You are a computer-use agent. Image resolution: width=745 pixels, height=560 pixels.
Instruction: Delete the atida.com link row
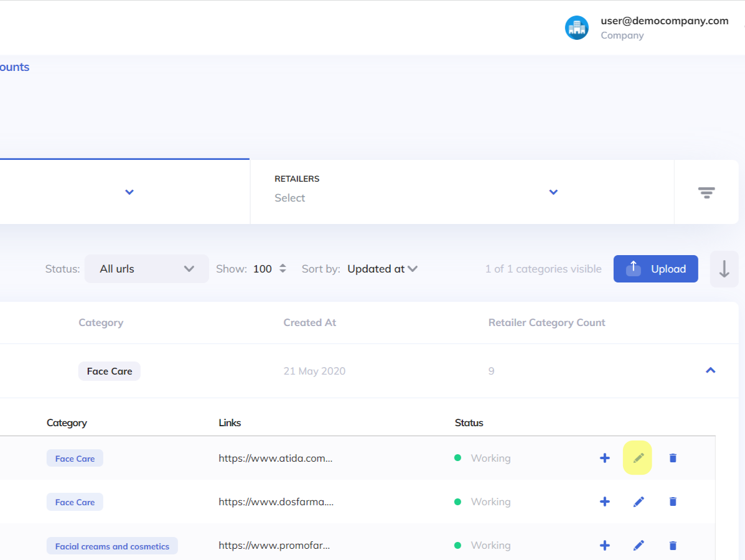672,458
